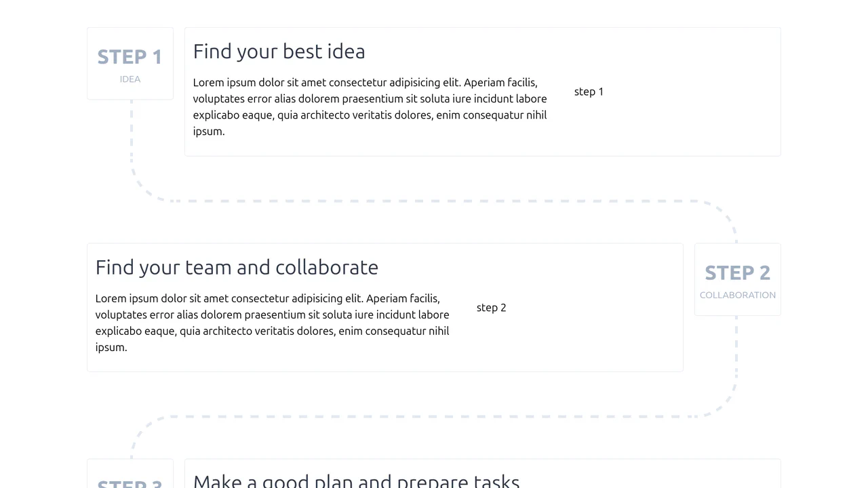This screenshot has height=488, width=868.
Task: Click the 'step 1' placeholder text
Action: (x=589, y=91)
